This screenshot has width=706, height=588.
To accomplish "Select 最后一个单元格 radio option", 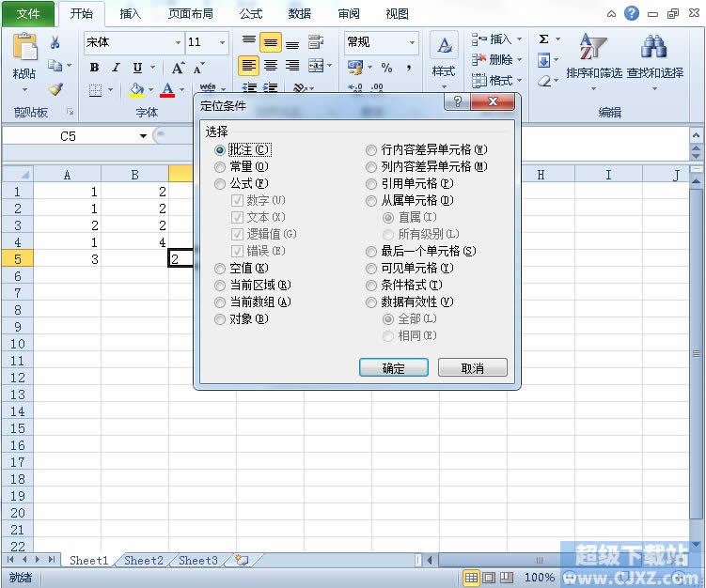I will pos(371,252).
